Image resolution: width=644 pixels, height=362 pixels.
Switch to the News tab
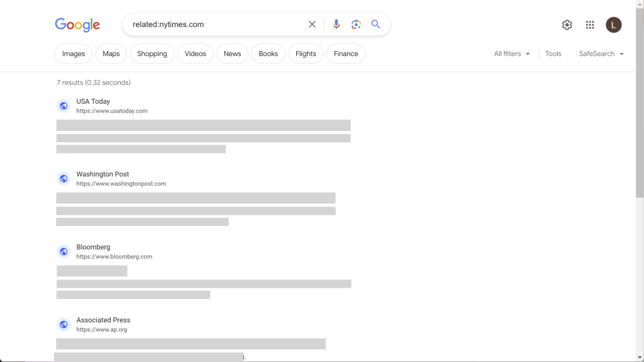[x=233, y=54]
